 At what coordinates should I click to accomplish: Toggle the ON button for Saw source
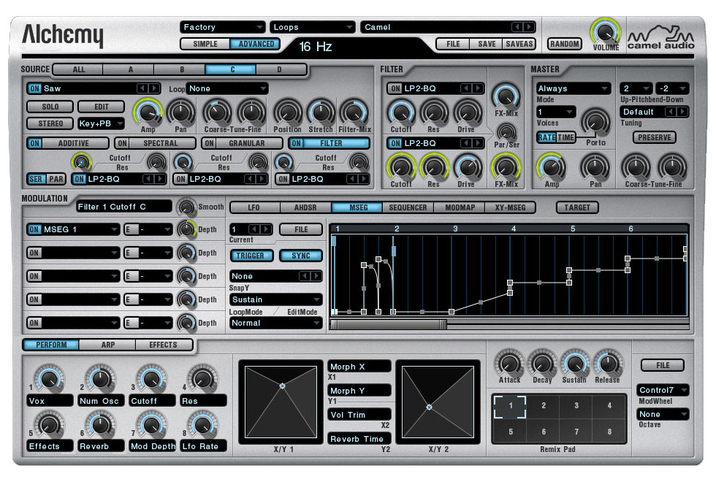34,88
